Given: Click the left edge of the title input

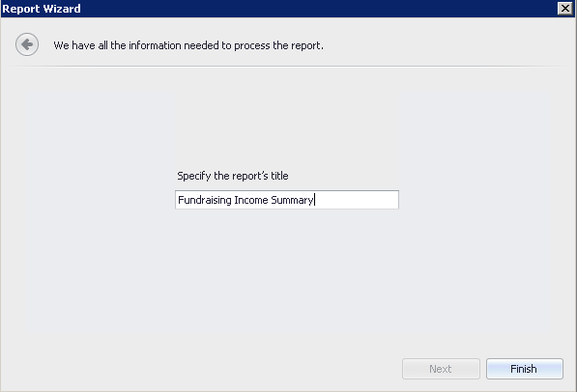Looking at the screenshot, I should 176,200.
